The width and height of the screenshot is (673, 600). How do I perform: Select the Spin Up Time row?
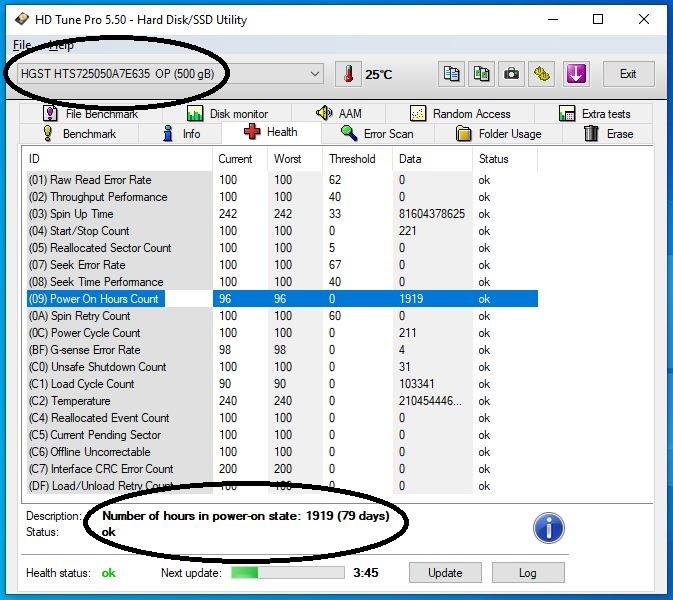(282, 214)
